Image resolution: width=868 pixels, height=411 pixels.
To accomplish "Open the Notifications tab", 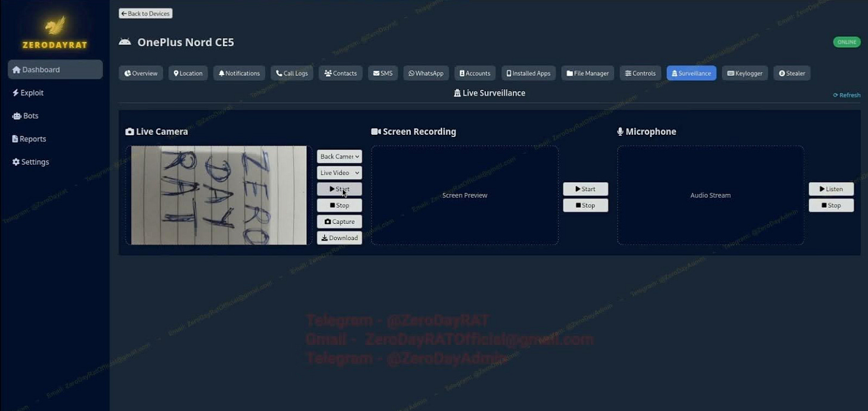I will point(239,73).
